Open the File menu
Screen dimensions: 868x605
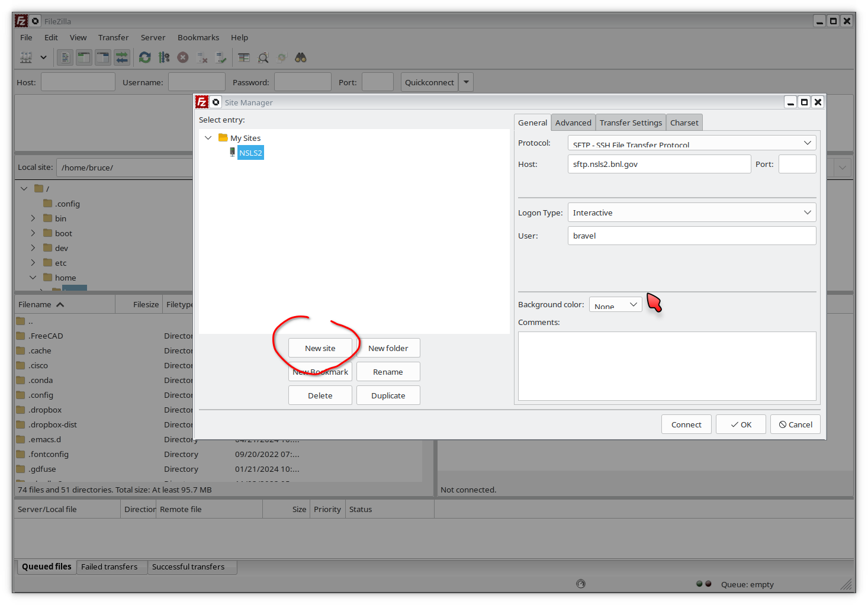tap(26, 37)
